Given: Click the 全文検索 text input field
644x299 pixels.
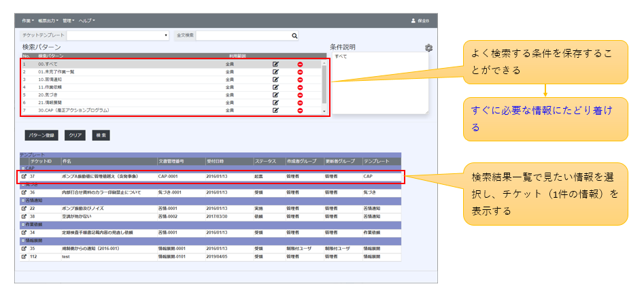Looking at the screenshot, I should pyautogui.click(x=243, y=35).
